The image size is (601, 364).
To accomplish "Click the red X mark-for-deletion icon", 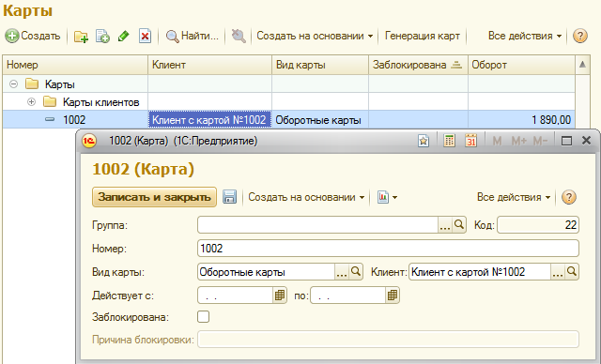I will point(145,36).
